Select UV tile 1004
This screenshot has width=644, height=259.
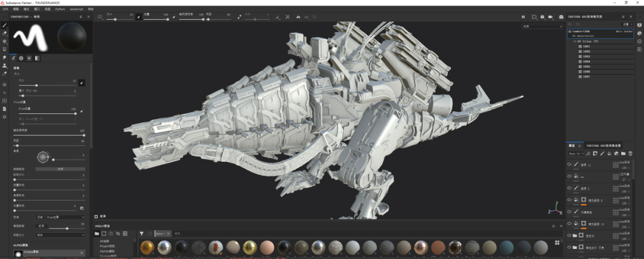coord(586,61)
